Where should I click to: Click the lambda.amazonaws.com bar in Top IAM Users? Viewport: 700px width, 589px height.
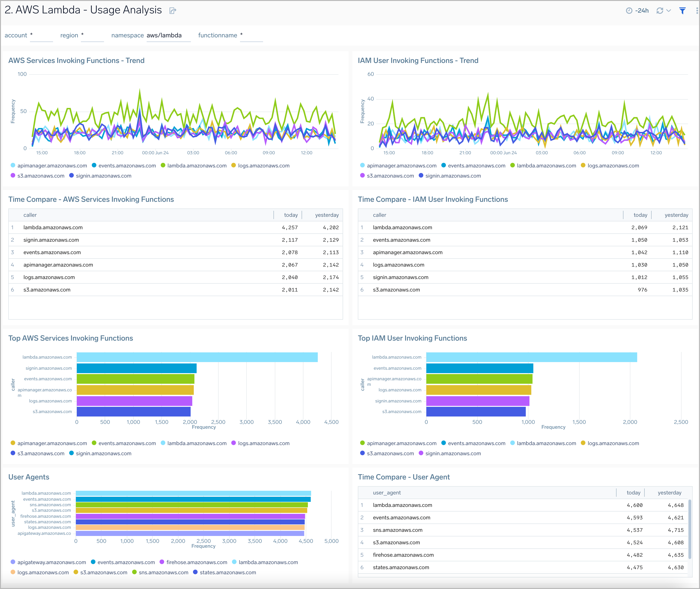(531, 357)
